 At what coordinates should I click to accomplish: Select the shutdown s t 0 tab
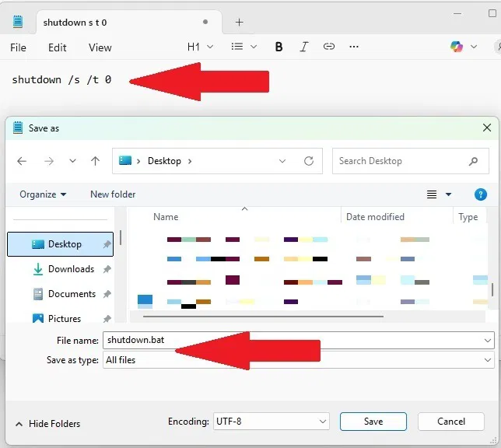[129, 22]
